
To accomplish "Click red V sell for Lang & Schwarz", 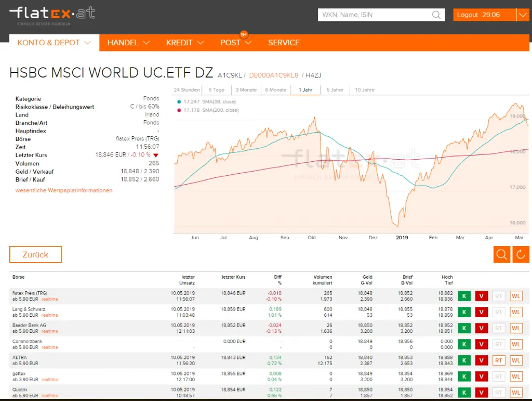I will [482, 312].
